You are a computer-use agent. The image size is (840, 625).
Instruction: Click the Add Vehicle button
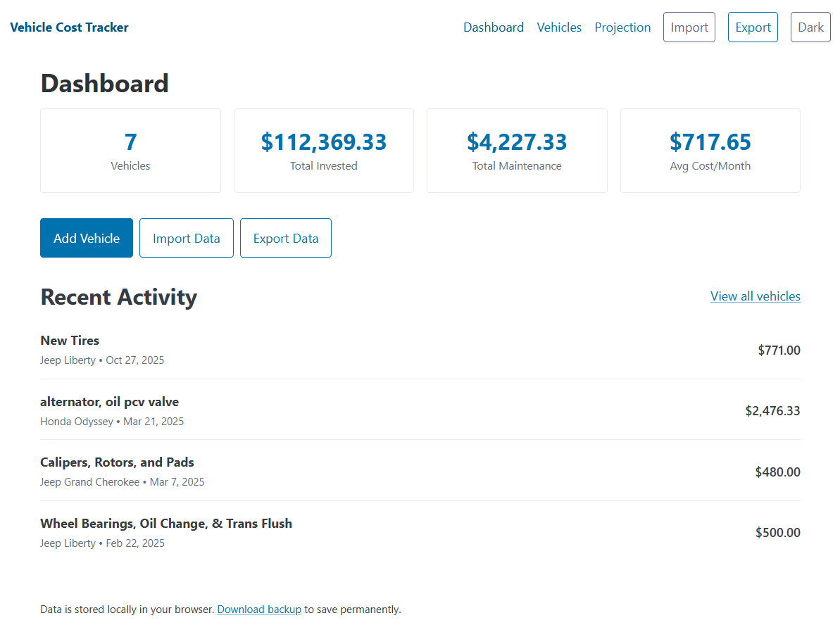tap(86, 237)
